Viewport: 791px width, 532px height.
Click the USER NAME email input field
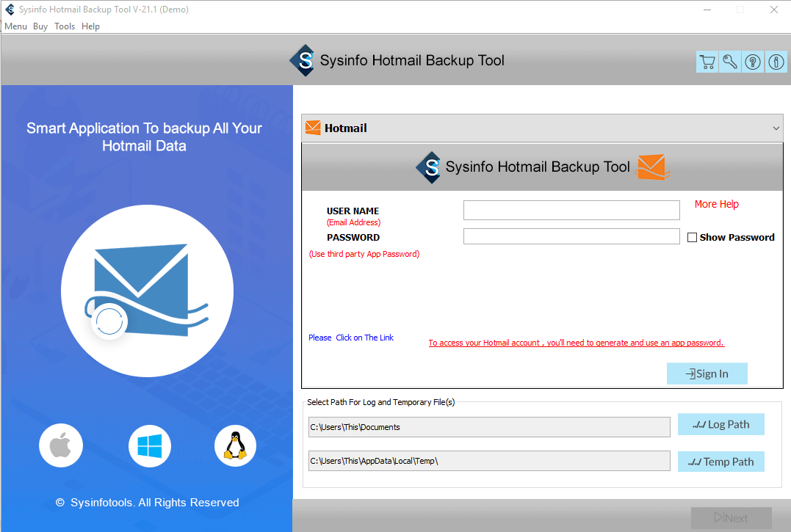pos(571,210)
